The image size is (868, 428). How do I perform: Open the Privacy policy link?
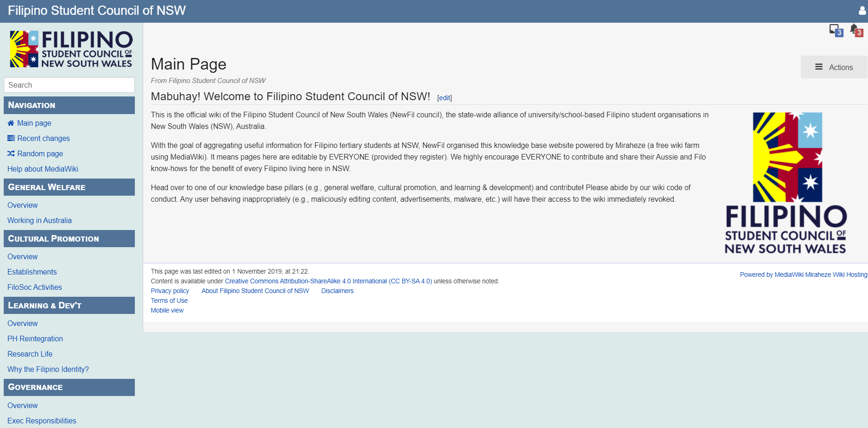tap(170, 291)
